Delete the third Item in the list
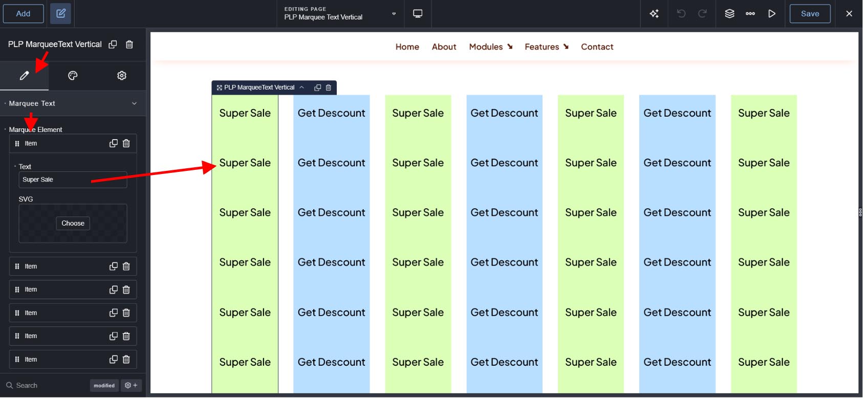 click(x=126, y=290)
